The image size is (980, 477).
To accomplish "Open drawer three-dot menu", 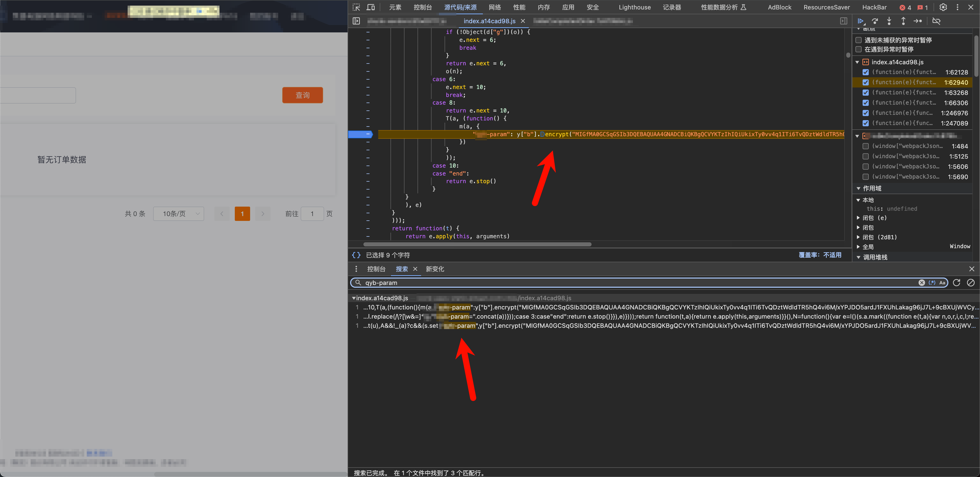I will [356, 269].
